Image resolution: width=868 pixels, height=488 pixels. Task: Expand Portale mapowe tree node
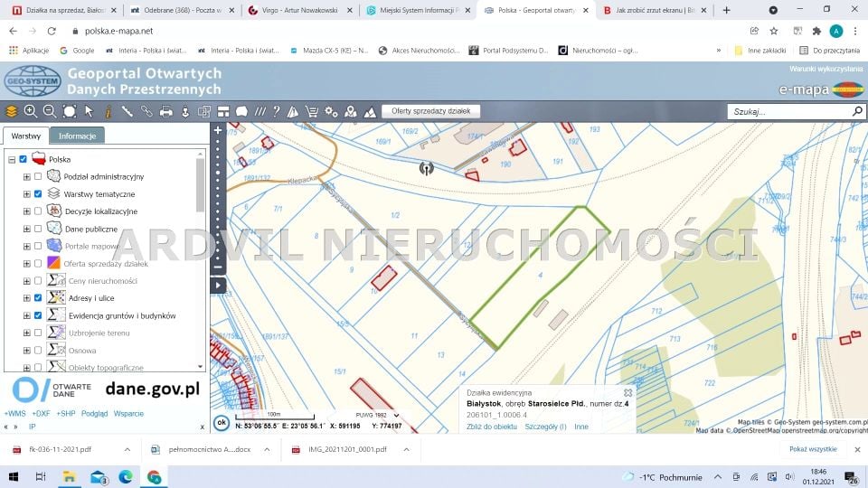point(26,246)
